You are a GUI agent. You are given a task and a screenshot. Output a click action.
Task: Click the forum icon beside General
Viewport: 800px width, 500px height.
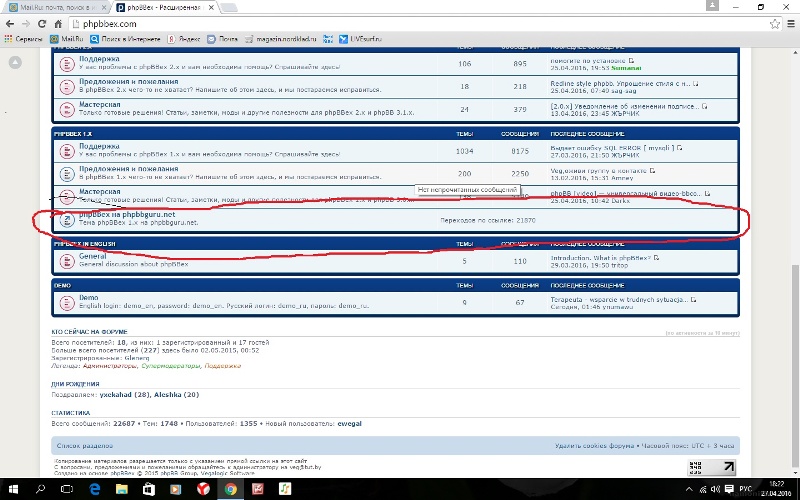(x=66, y=260)
